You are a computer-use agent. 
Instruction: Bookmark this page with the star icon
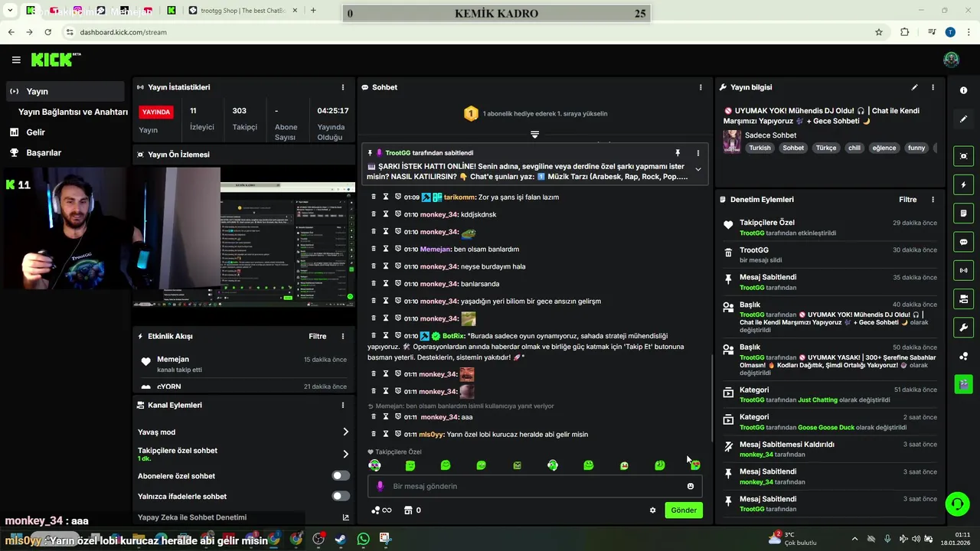[x=879, y=32]
